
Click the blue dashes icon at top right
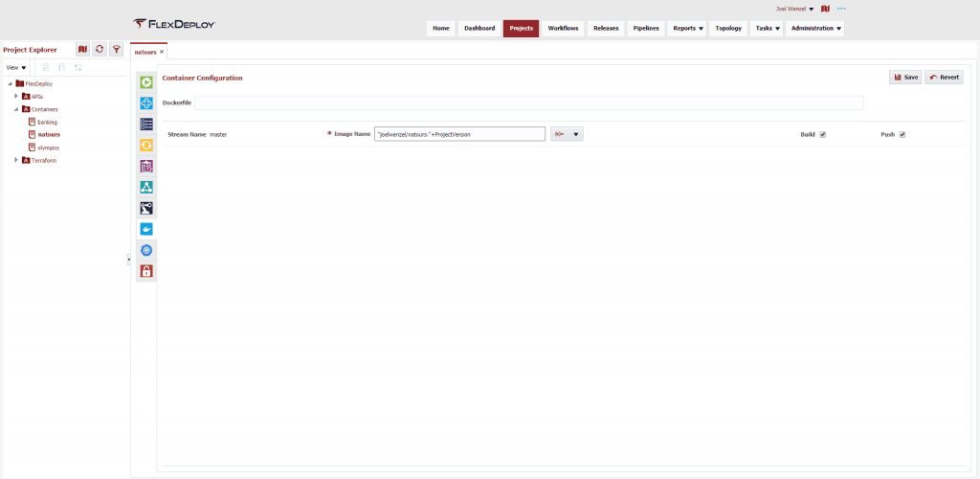[x=840, y=9]
